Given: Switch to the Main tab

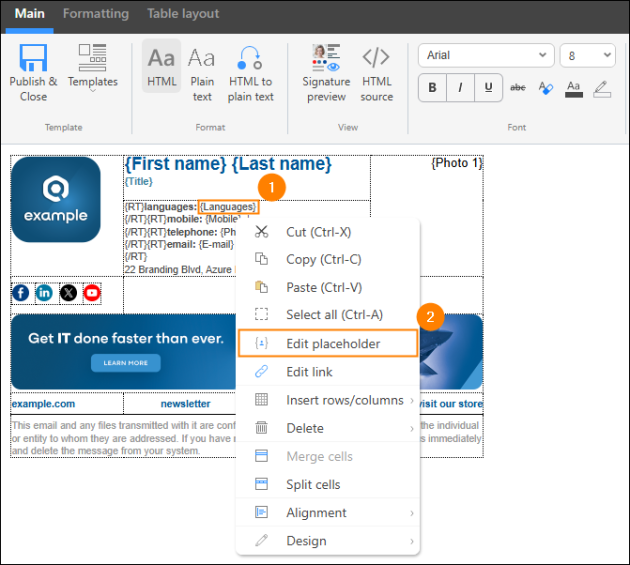Looking at the screenshot, I should 29,14.
